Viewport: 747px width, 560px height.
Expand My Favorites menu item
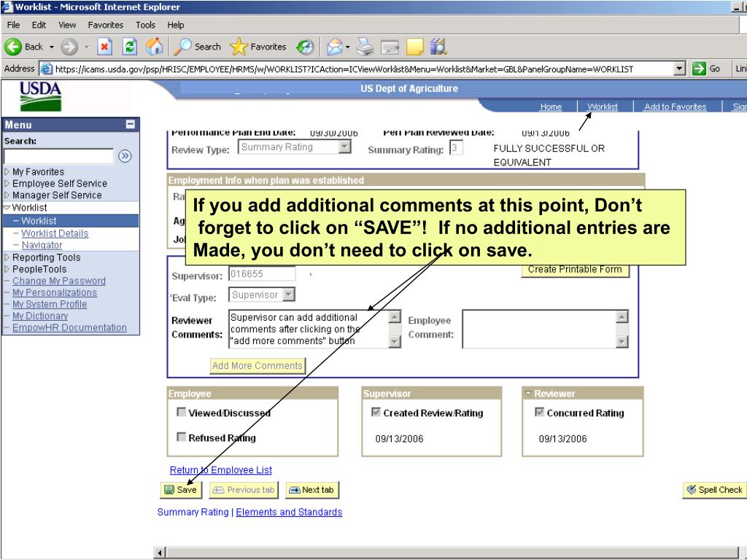tap(7, 171)
